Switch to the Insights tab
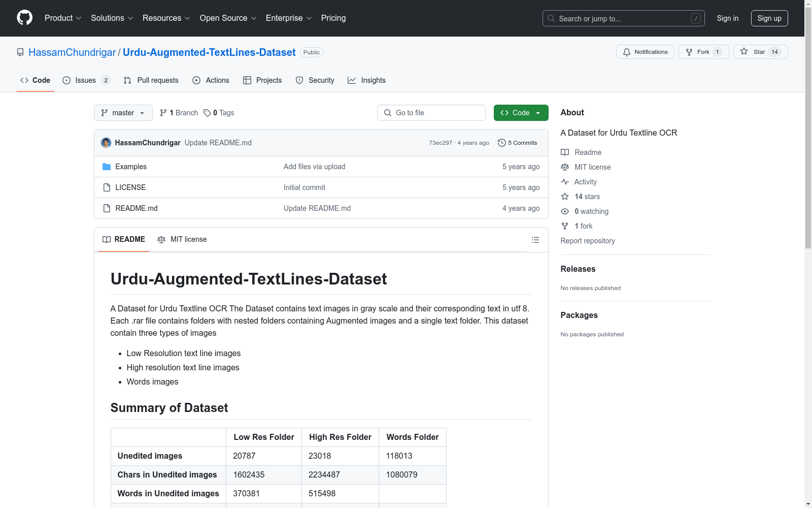The width and height of the screenshot is (812, 508). tap(366, 80)
